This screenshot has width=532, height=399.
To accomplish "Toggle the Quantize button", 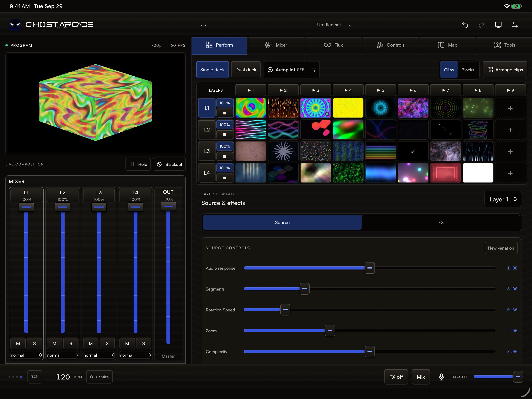I will (100, 377).
